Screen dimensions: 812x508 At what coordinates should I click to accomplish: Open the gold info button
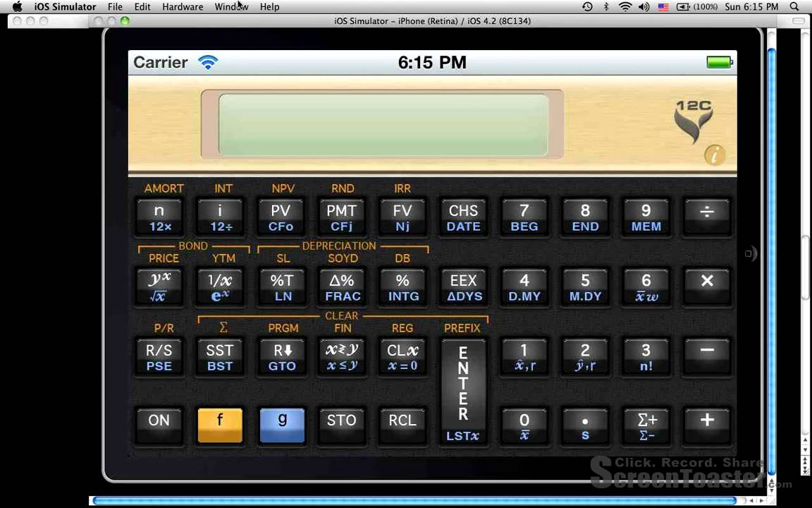tap(715, 155)
